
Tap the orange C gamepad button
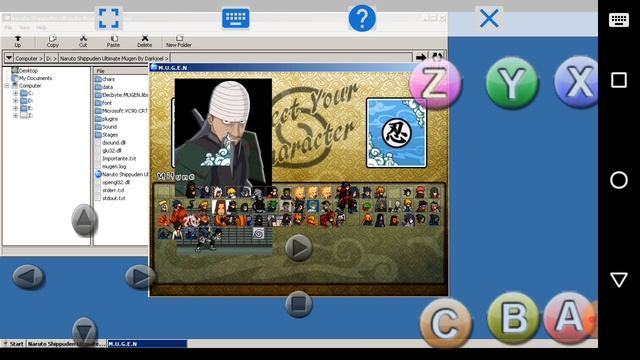point(446,324)
